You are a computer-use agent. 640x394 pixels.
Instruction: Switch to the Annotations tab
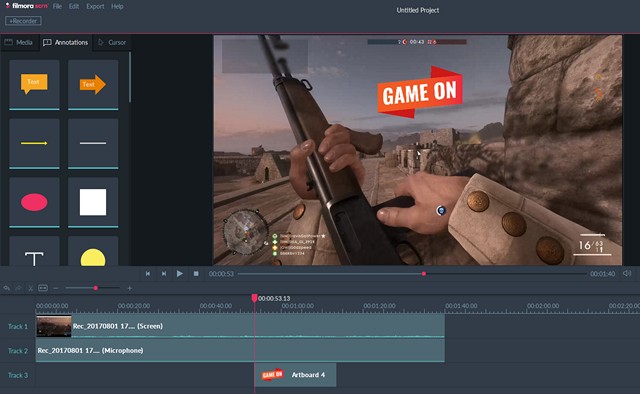pos(66,42)
